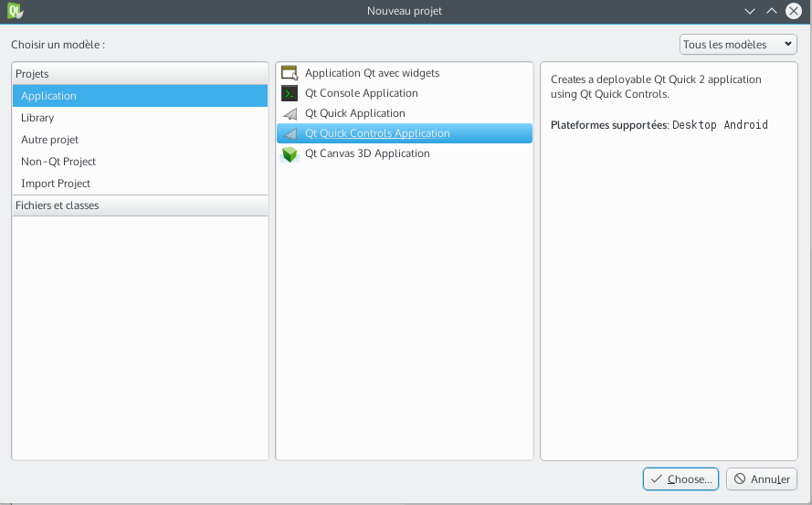Cancel with the Annuler button
This screenshot has width=812, height=505.
point(762,479)
